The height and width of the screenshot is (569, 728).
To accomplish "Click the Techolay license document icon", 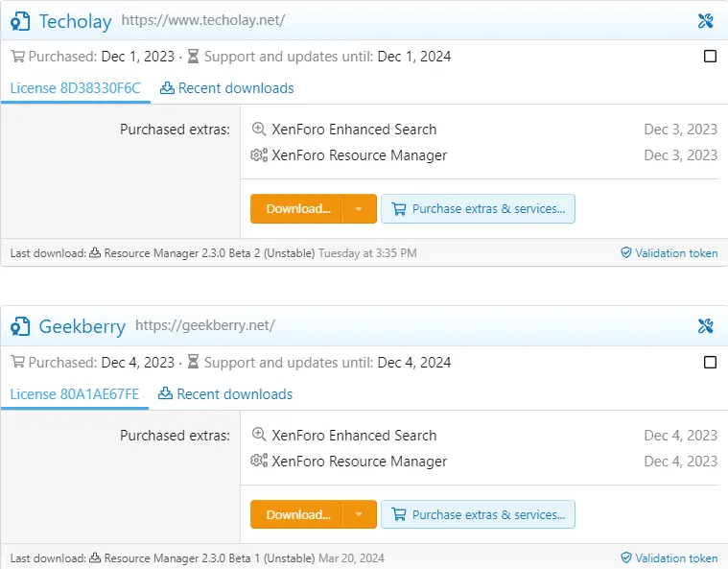I will click(20, 21).
